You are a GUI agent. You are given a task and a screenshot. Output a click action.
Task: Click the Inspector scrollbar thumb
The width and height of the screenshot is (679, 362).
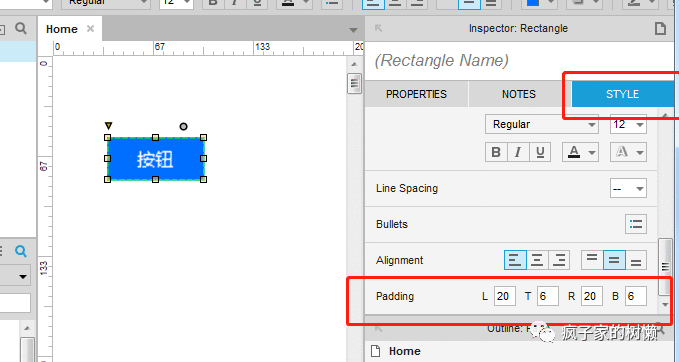pos(665,266)
